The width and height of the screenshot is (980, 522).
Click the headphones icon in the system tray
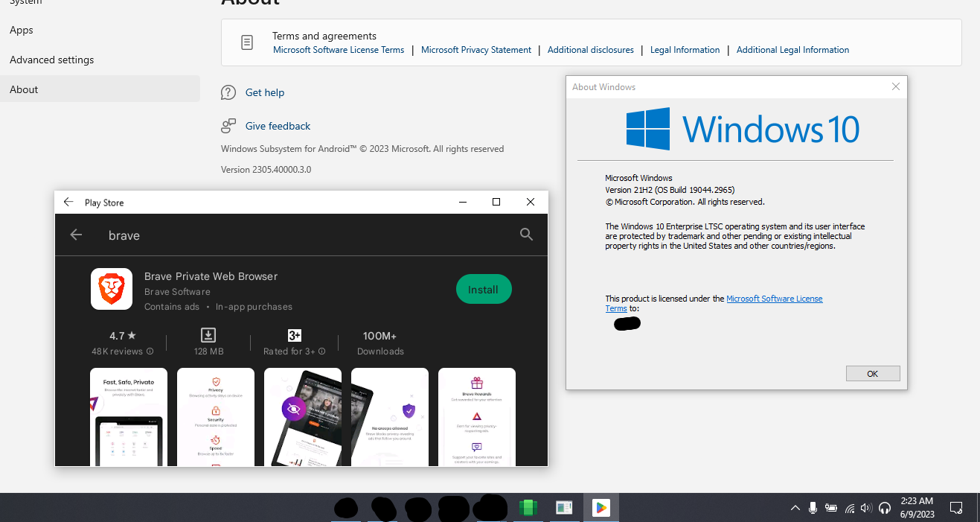click(884, 507)
